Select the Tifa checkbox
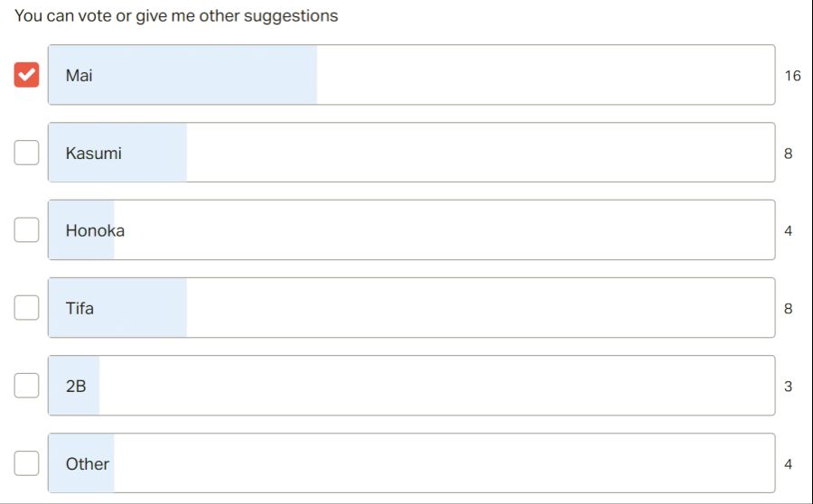 click(x=26, y=308)
